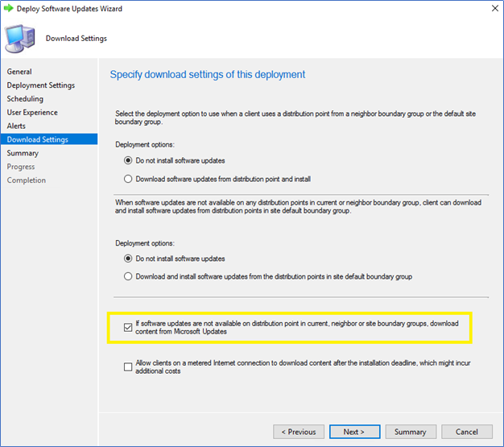Viewport: 504px width, 447px height.
Task: Close the Deploy Software Updates Wizard
Action: pos(495,8)
